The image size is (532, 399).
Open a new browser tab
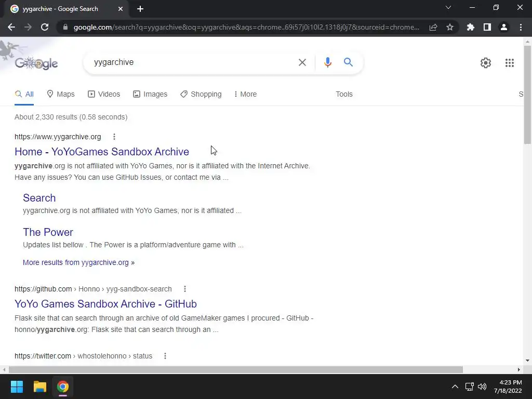(x=140, y=9)
